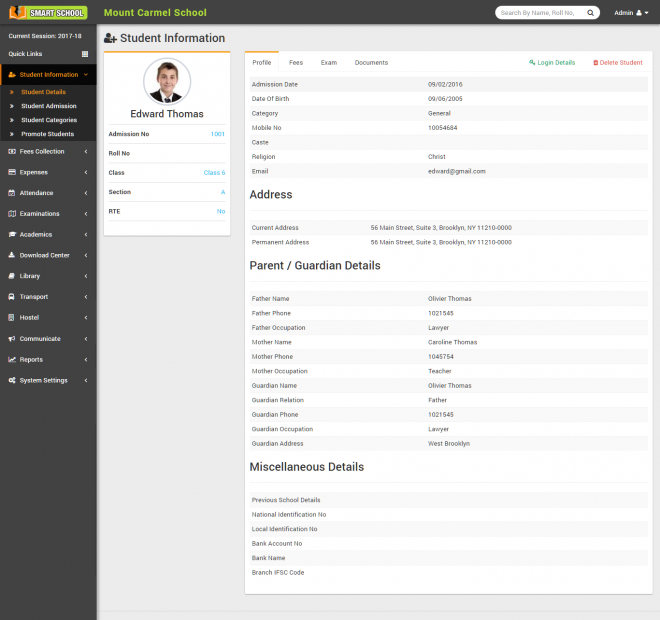Screen dimensions: 660x620
Task: Open the Quick Links grid icon
Action: pos(85,54)
